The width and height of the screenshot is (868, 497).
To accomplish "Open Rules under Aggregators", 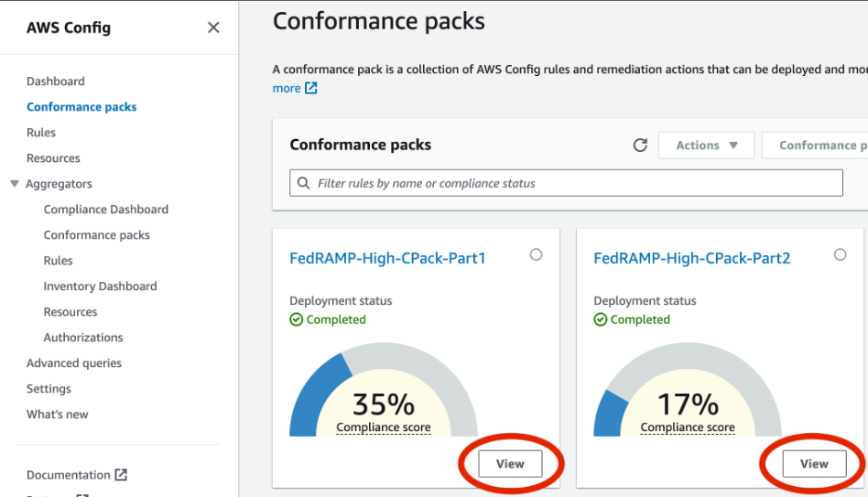I will point(58,261).
